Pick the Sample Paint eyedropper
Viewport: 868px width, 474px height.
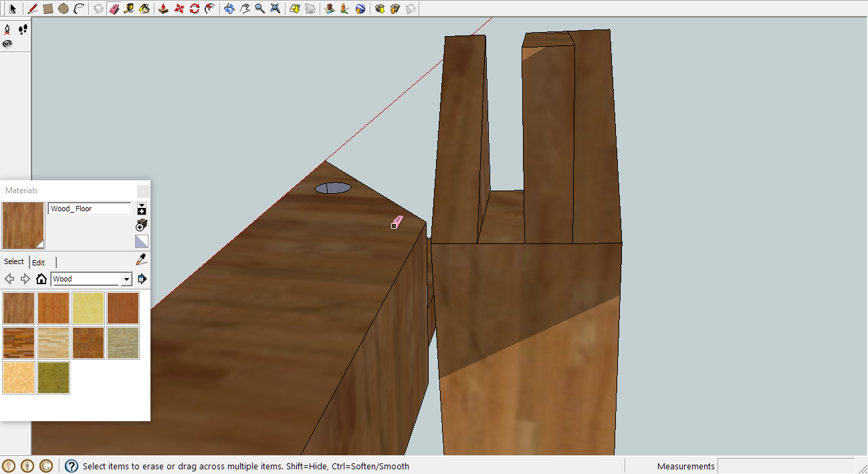(x=142, y=259)
